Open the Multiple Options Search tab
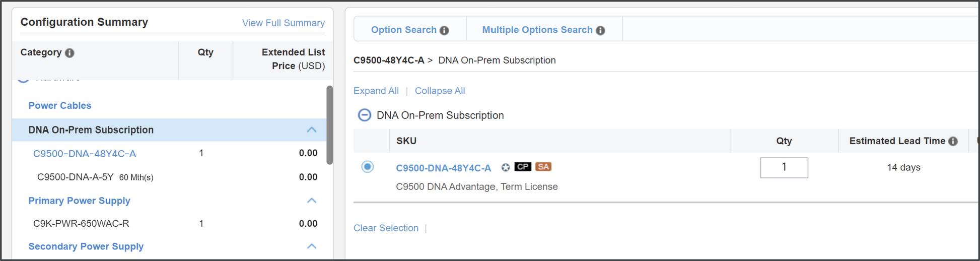Screen dimensions: 980x261 click(x=537, y=30)
